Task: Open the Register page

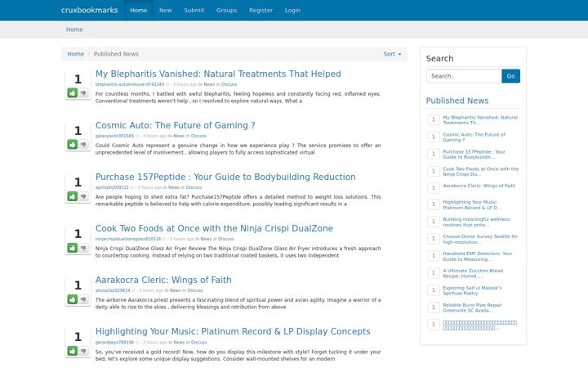Action: 261,10
